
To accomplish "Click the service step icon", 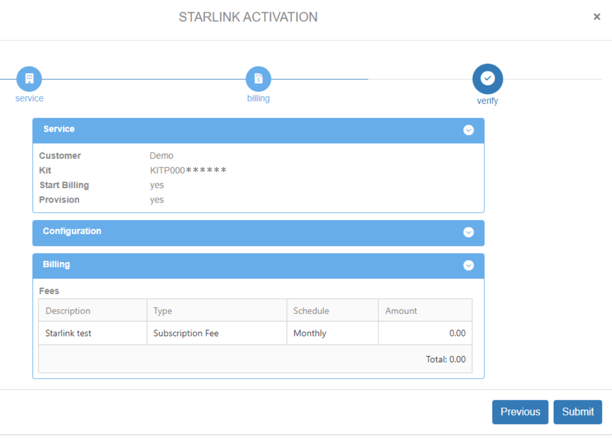I will click(29, 78).
